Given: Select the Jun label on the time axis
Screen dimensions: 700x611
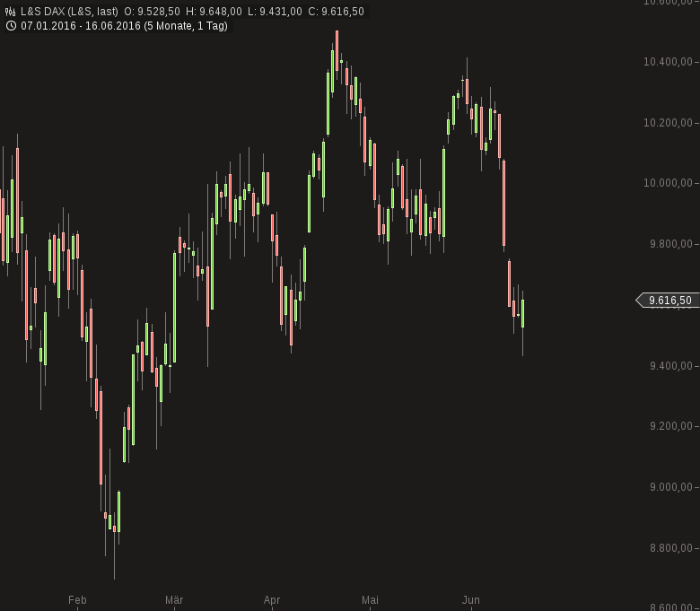Looking at the screenshot, I should (470, 600).
